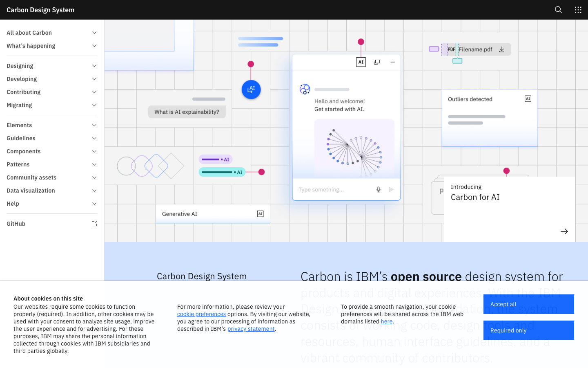Click the Filename.pdf file chip
Viewport: 588px width, 368px height.
(476, 49)
